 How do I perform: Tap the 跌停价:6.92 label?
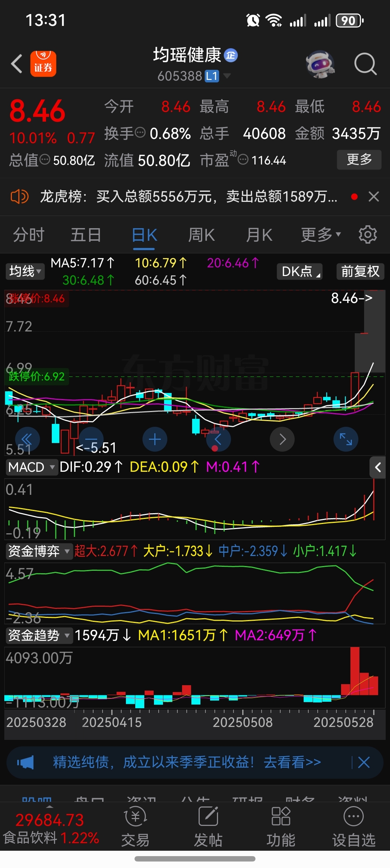(37, 376)
